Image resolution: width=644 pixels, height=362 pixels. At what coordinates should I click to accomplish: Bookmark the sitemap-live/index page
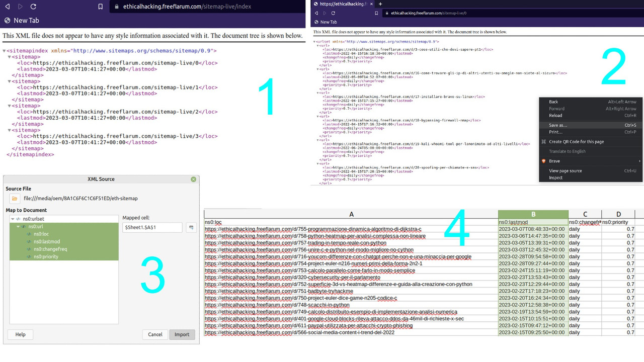(101, 7)
